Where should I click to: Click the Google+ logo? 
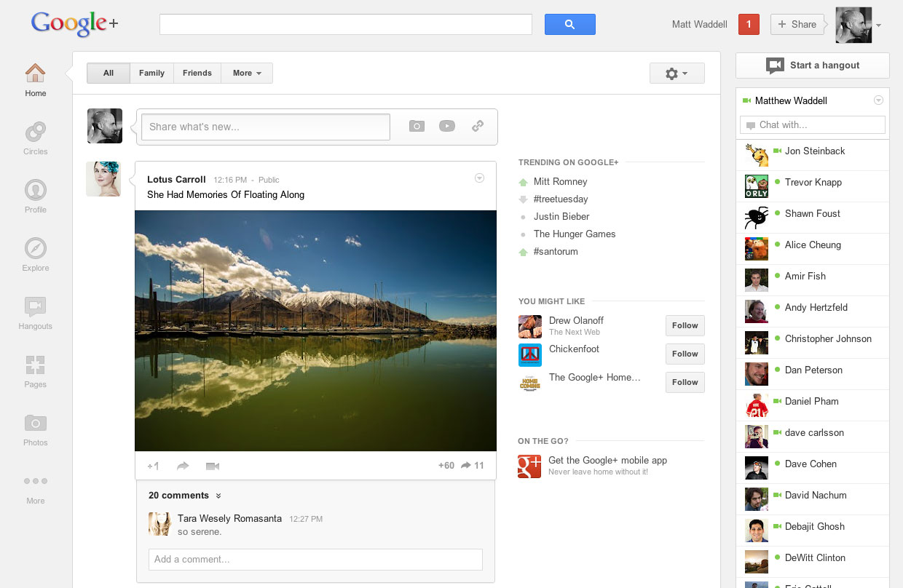74,25
